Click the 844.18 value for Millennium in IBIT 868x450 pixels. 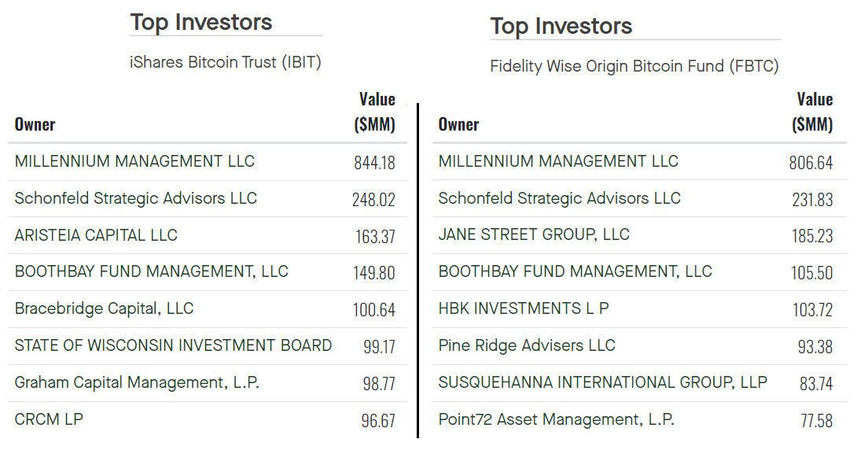tap(374, 162)
